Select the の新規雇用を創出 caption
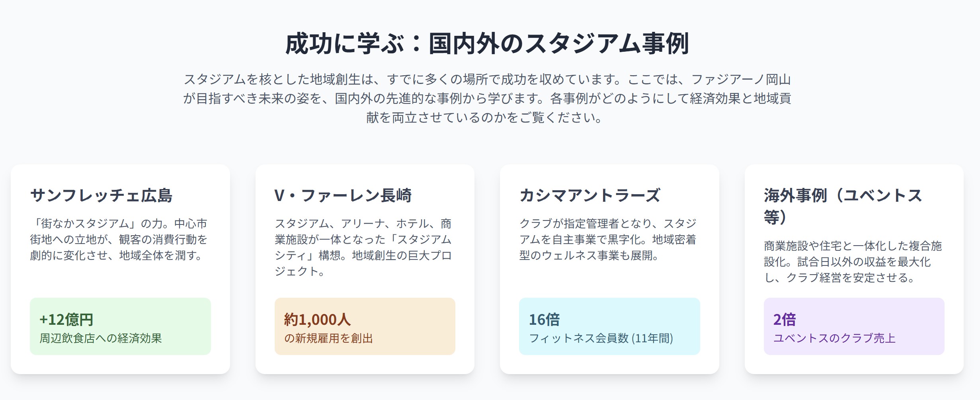 pos(328,338)
